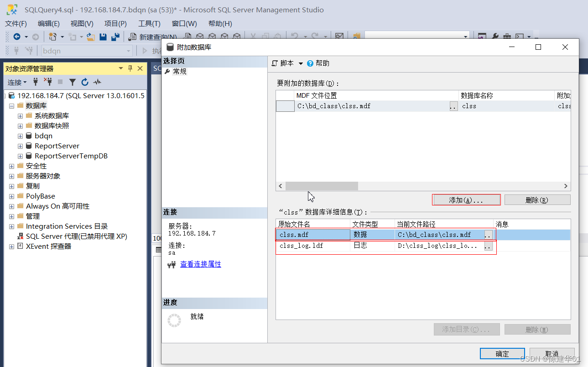This screenshot has height=367, width=588.
Task: Select XEvent 探查器 tree item
Action: (x=48, y=246)
